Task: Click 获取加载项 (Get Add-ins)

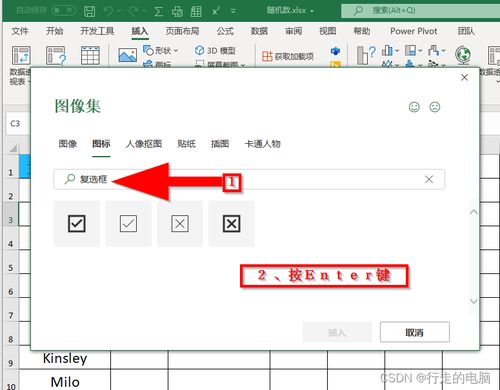Action: pyautogui.click(x=288, y=56)
